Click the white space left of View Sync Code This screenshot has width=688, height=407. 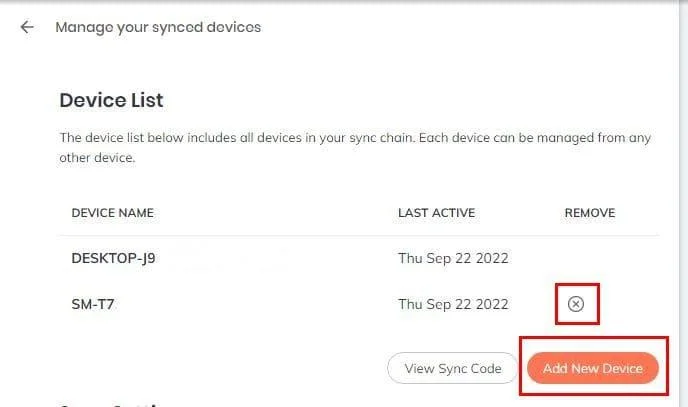click(x=220, y=368)
